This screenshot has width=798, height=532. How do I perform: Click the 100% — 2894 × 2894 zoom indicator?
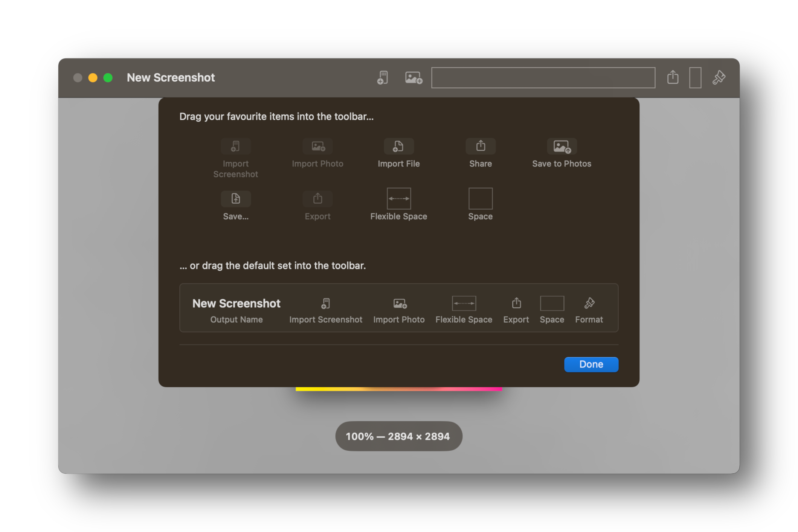click(x=398, y=436)
